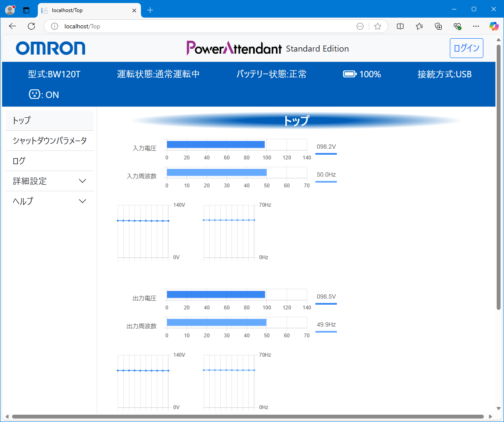Add this page to favorites star
This screenshot has width=504, height=422.
tap(378, 26)
